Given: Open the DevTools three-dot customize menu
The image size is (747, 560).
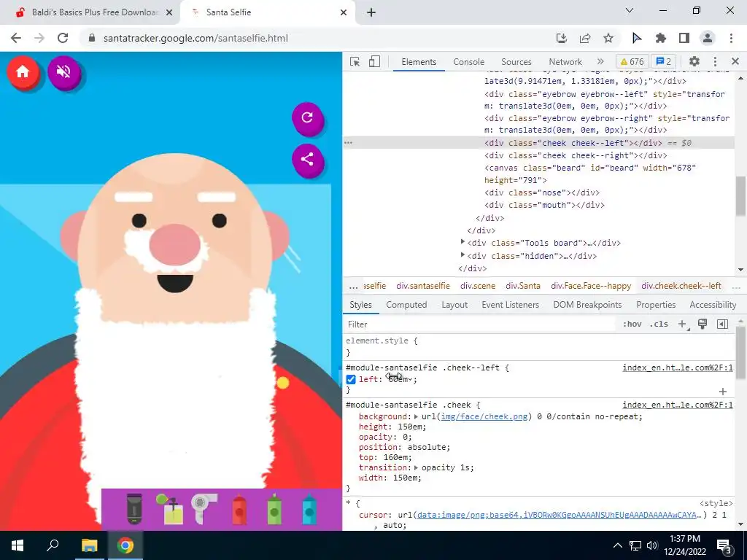Looking at the screenshot, I should [715, 61].
